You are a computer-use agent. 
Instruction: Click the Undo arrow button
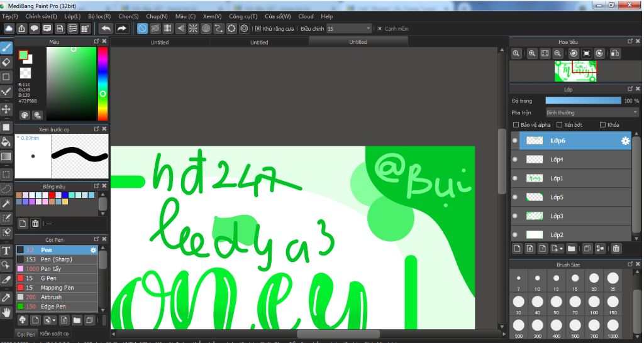click(x=106, y=28)
